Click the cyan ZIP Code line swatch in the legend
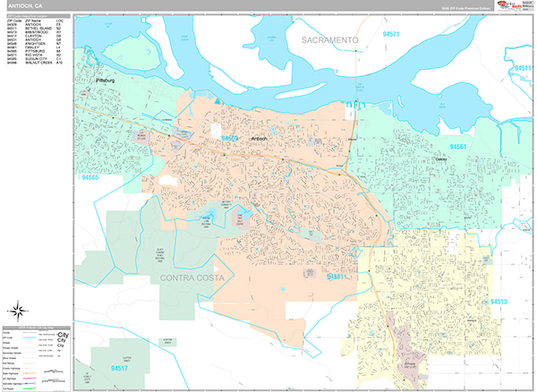This screenshot has width=537, height=392. point(30,337)
